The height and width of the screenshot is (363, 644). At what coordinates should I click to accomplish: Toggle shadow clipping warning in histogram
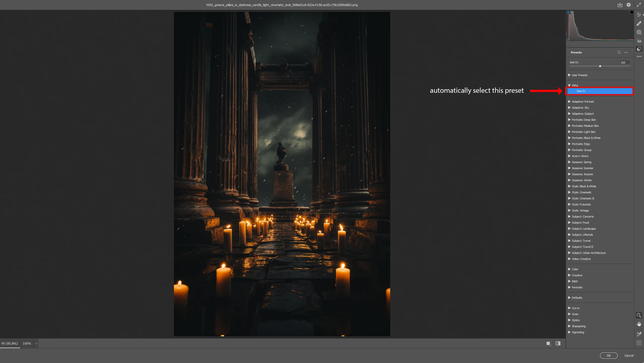coord(568,12)
